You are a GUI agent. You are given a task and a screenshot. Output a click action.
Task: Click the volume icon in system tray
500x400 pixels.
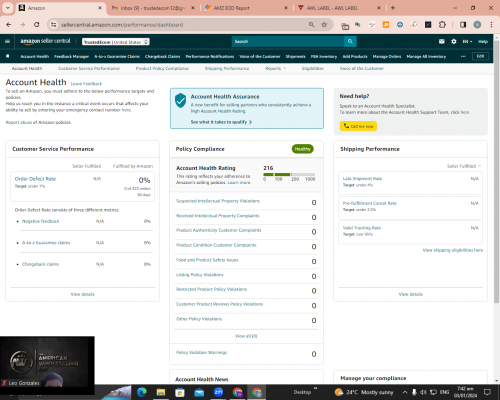point(423,392)
